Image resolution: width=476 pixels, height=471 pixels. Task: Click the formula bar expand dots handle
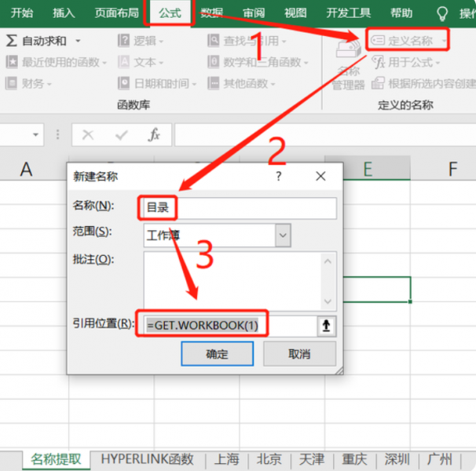point(57,135)
